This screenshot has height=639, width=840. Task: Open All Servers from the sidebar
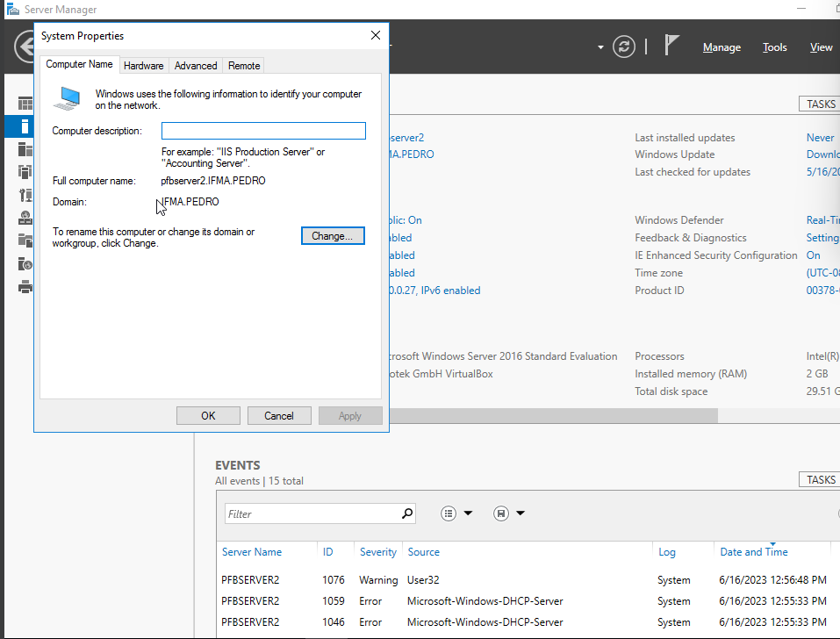(x=25, y=148)
